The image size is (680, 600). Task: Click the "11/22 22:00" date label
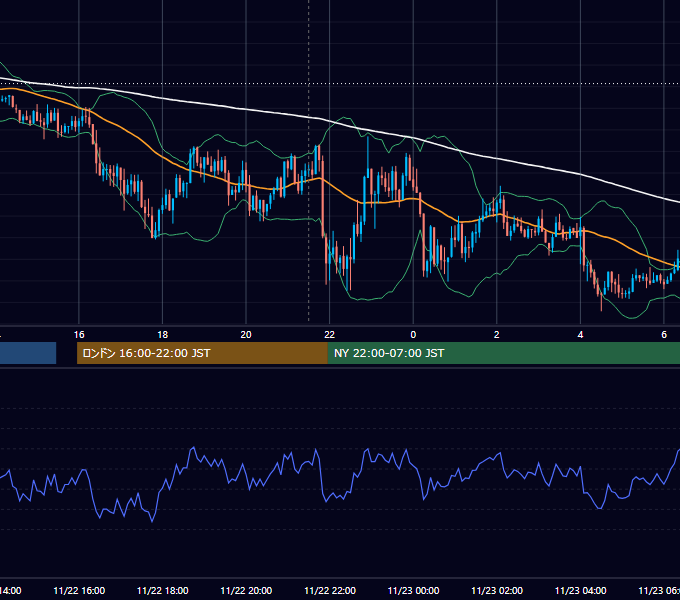[330, 590]
